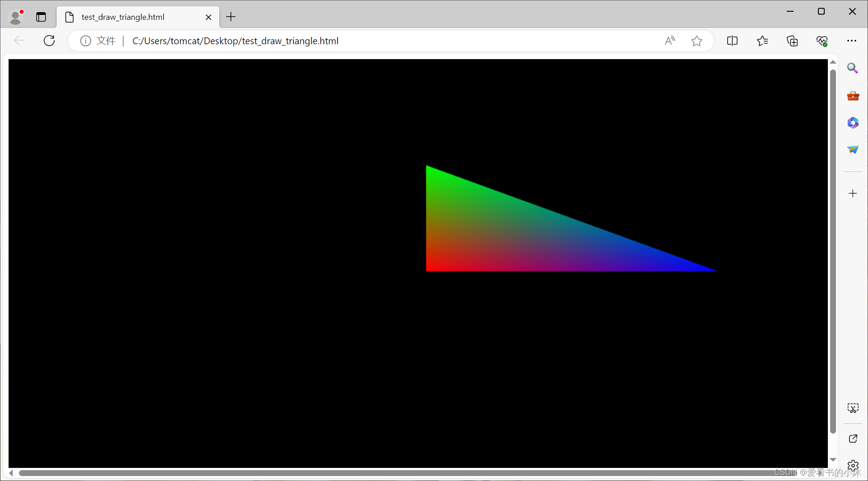Maximize the browser window
The width and height of the screenshot is (868, 481).
click(x=821, y=12)
